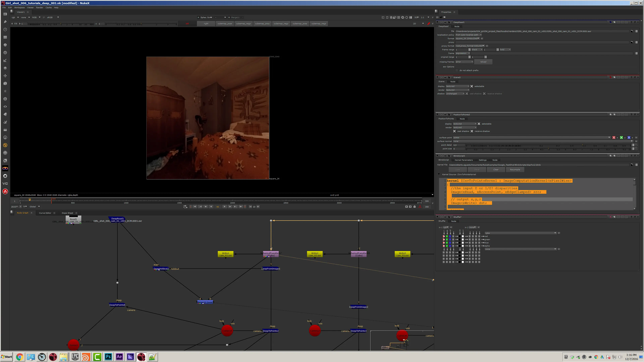Screen dimensions: 644x362
Task: Toggle the green y surface point channel
Action: pos(621,138)
